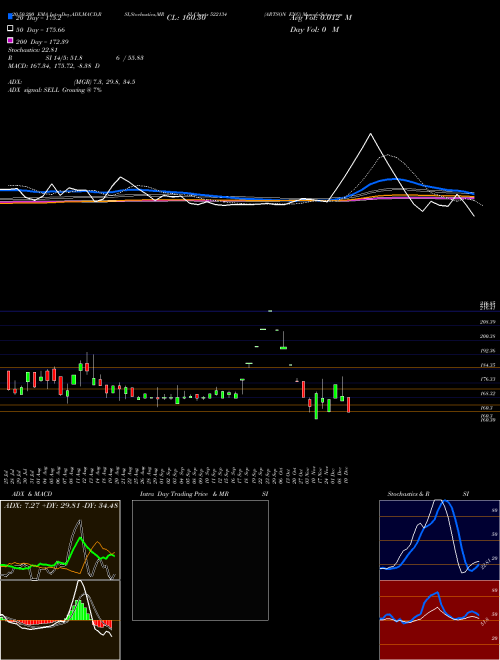Open the red RSI chart panel
The width and height of the screenshot is (500, 660).
pos(439,620)
